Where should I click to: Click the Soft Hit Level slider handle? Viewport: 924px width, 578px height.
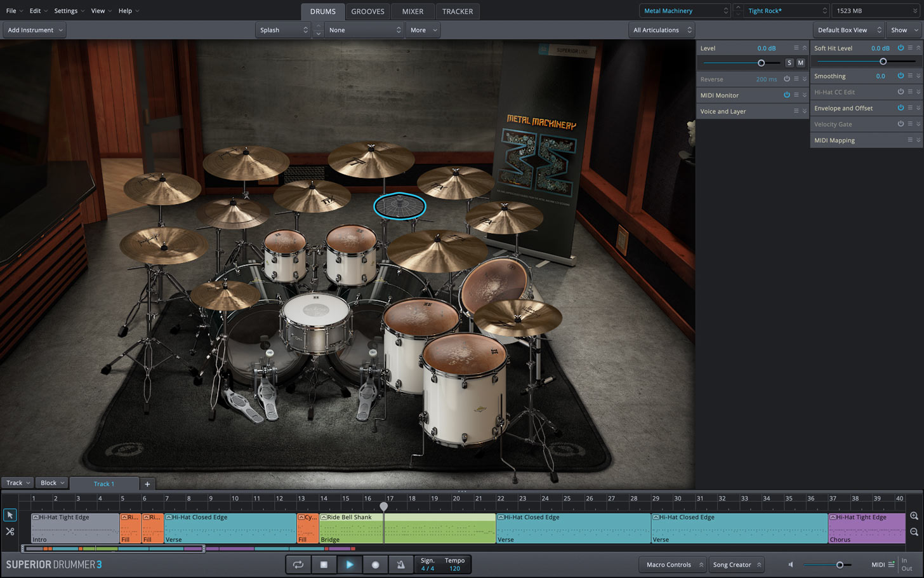click(883, 62)
